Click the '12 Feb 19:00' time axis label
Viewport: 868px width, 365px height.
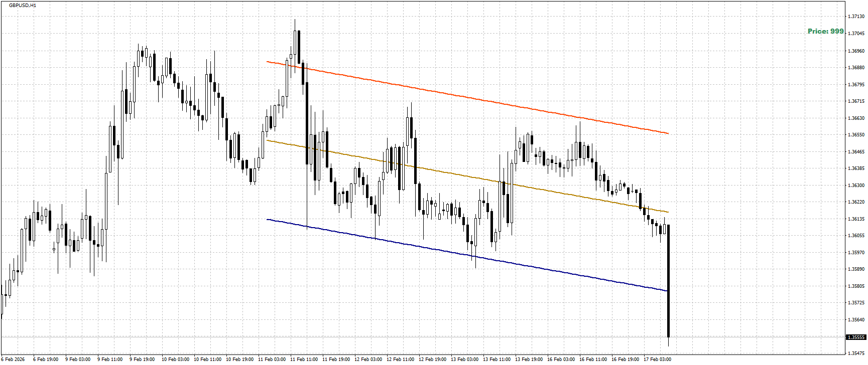tap(432, 359)
